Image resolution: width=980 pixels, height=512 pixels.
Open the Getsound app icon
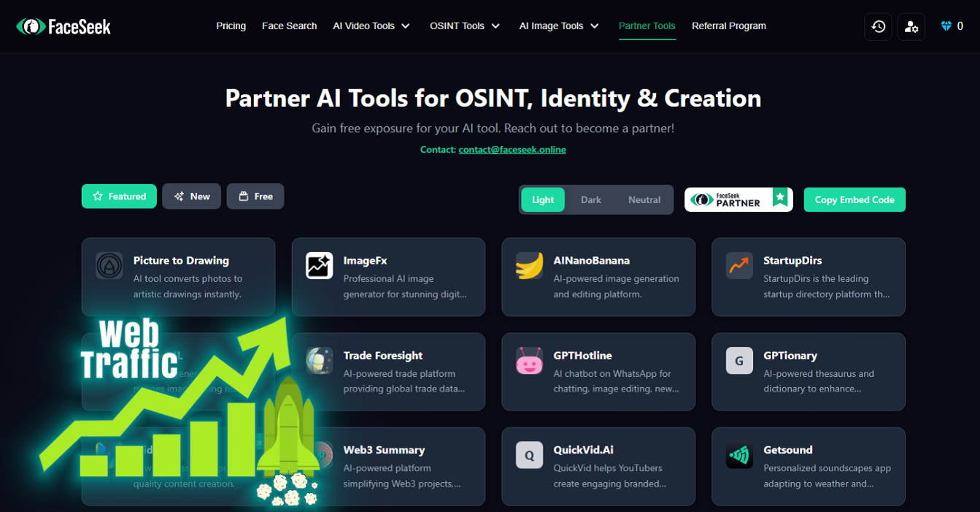click(739, 456)
